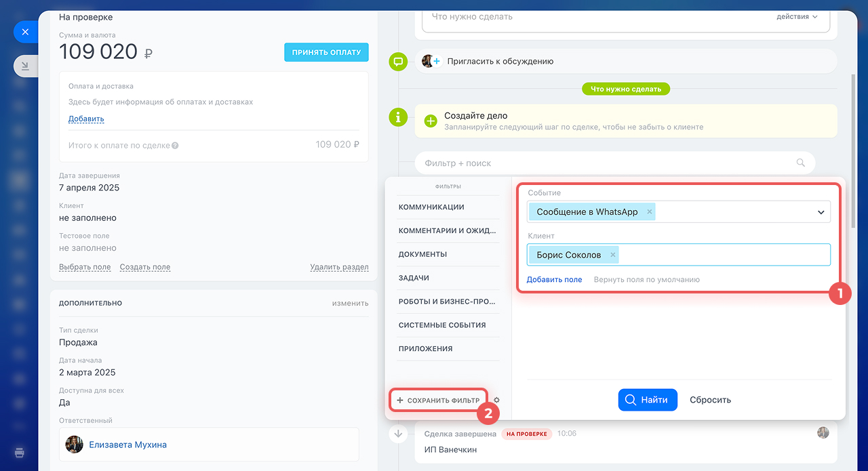Image resolution: width=868 pixels, height=471 pixels.
Task: Click the printer icon at the bottom left
Action: click(x=20, y=452)
